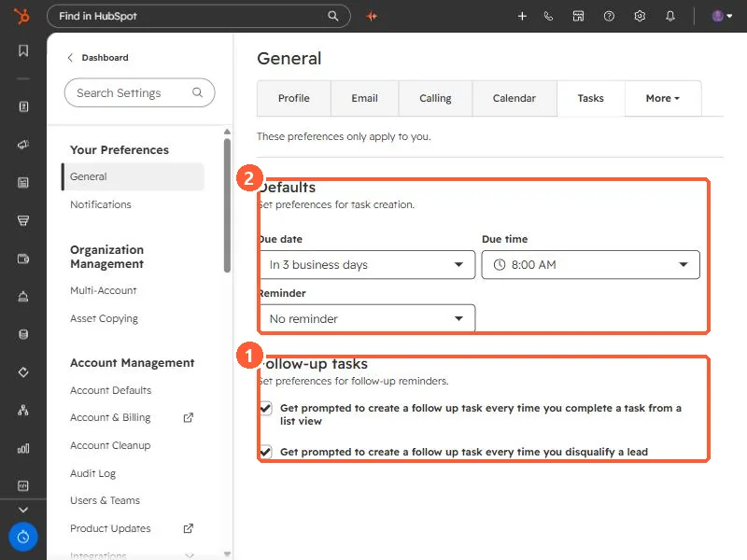Open the AI assistant sparkle icon
Viewport: 747px width, 560px height.
pyautogui.click(x=372, y=16)
